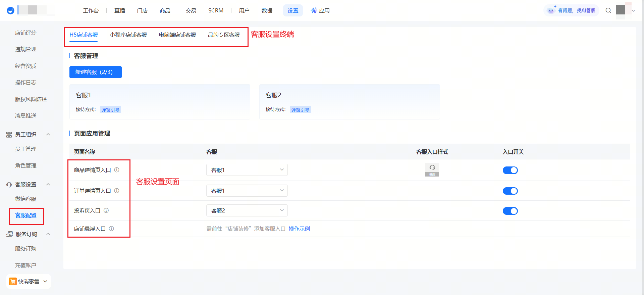The width and height of the screenshot is (644, 295).
Task: Expand the account menu arrow at top right
Action: (x=633, y=11)
